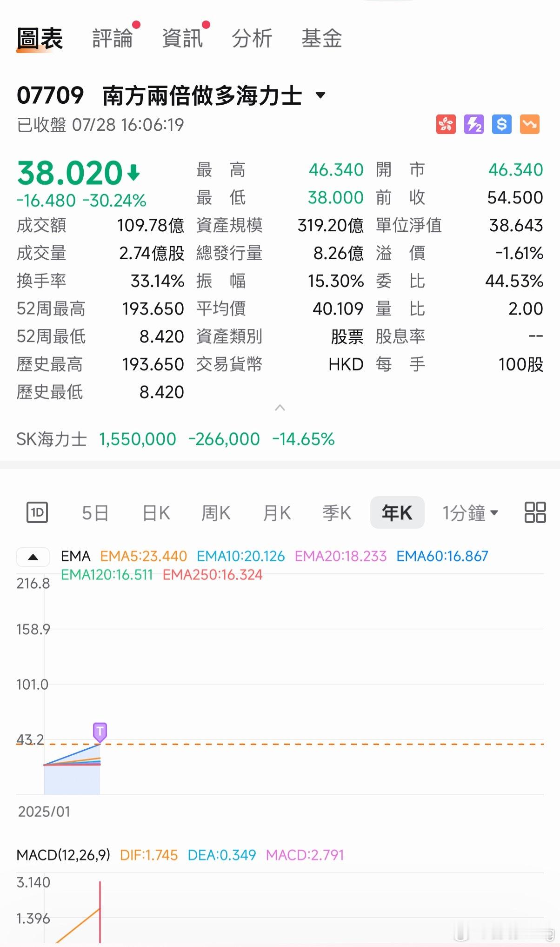Tap the 溢價 value -1.61%
This screenshot has height=947, width=560.
pyautogui.click(x=519, y=253)
